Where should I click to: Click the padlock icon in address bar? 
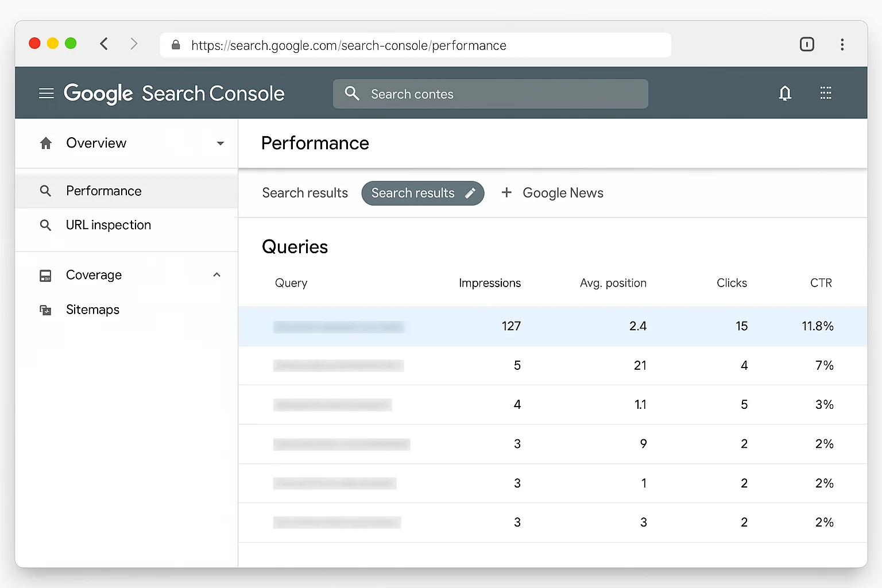[176, 45]
